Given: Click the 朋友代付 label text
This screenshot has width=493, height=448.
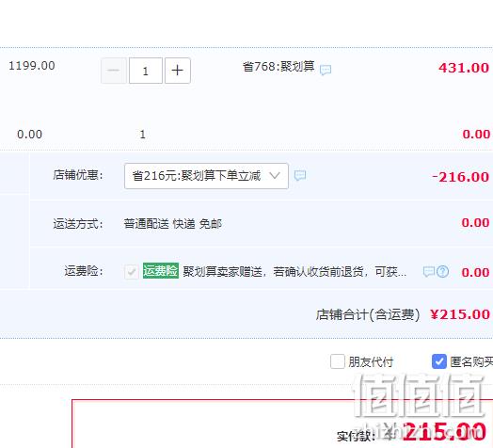Looking at the screenshot, I should pos(371,361).
